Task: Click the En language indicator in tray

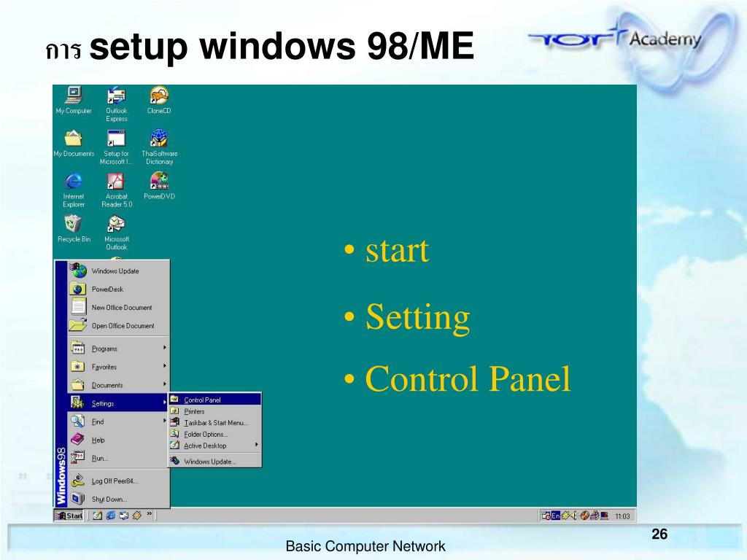Action: pos(555,516)
